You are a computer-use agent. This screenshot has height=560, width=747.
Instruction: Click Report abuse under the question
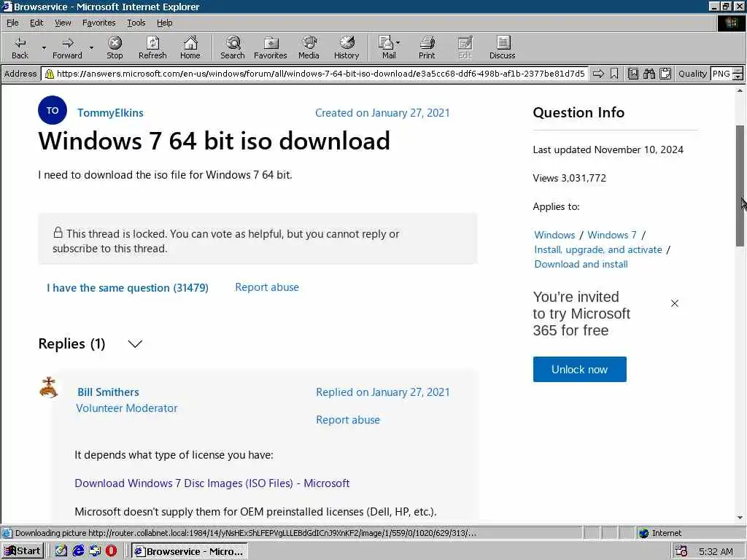click(x=267, y=287)
